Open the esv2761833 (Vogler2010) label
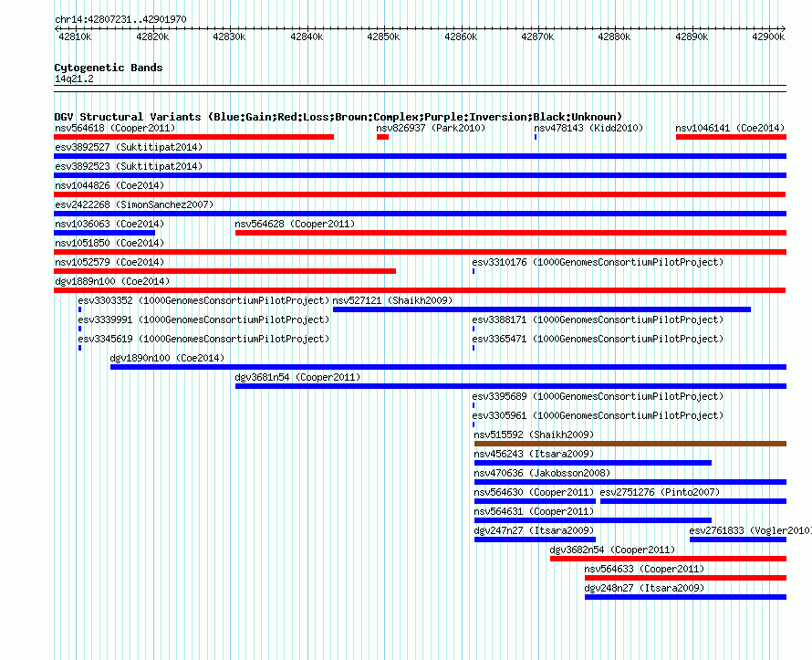 point(750,530)
